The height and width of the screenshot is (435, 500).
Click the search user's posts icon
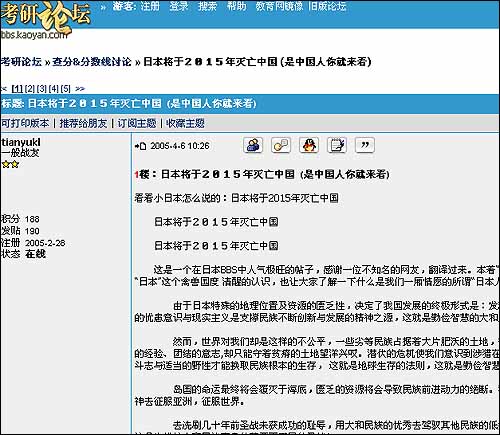click(281, 145)
